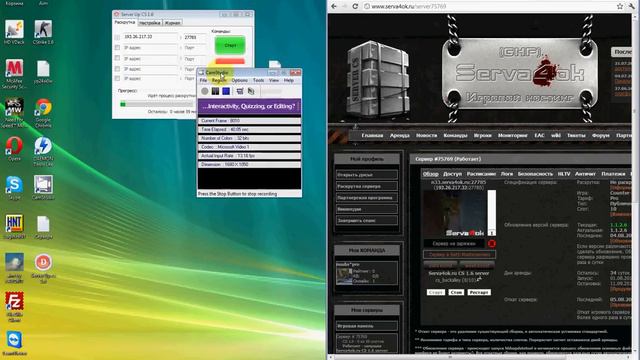Open the blank document file next to the HNT icon
Screen dimensions: 640x360
[43, 227]
